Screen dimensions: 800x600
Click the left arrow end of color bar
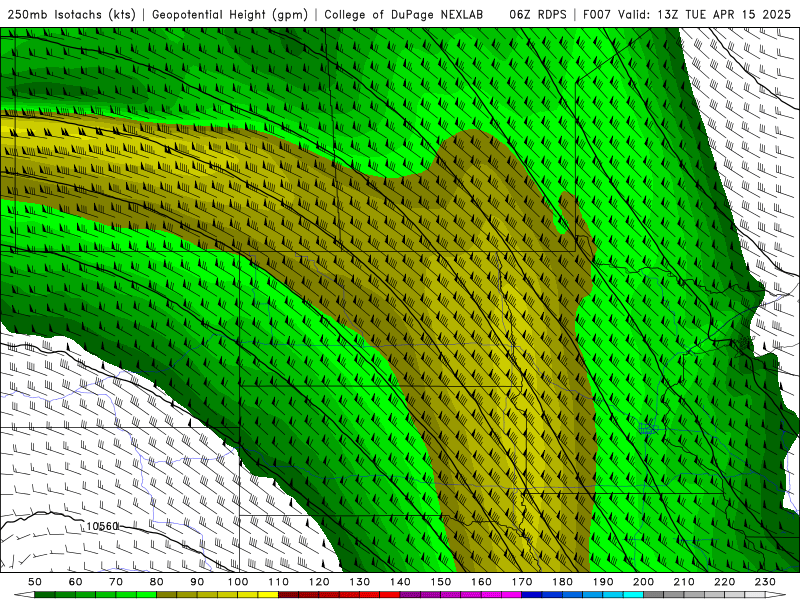pos(24,595)
